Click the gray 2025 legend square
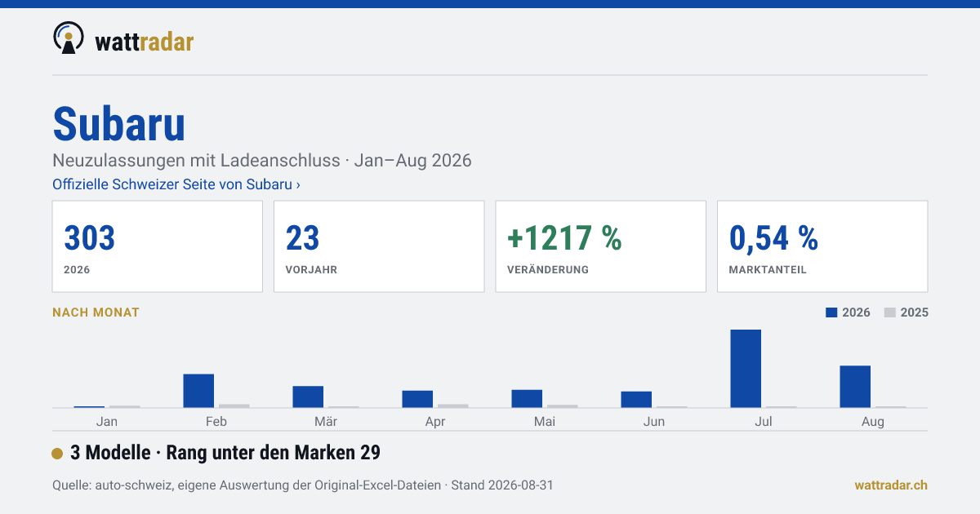This screenshot has height=514, width=980. click(x=890, y=312)
